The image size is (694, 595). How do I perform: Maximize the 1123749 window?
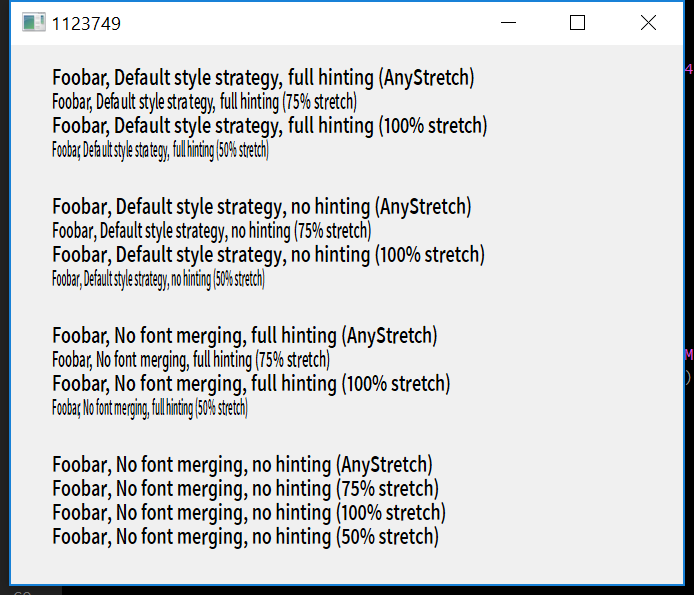point(577,23)
